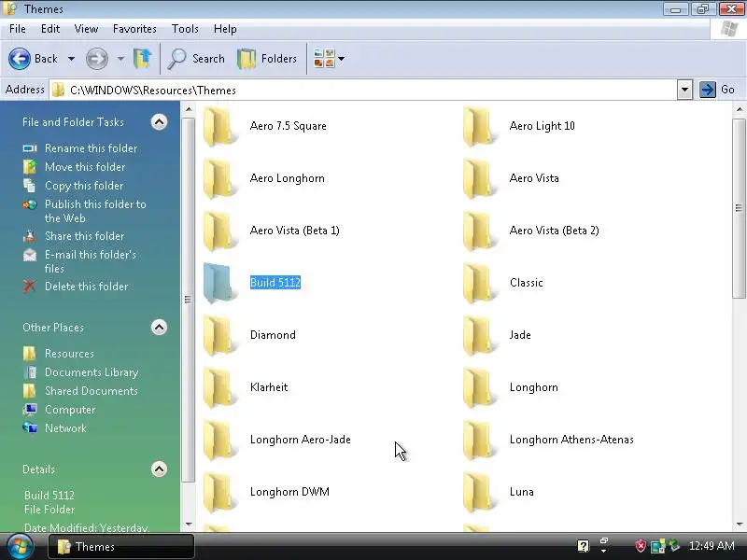This screenshot has height=560, width=747.
Task: Click the help question mark tray icon
Action: click(583, 546)
